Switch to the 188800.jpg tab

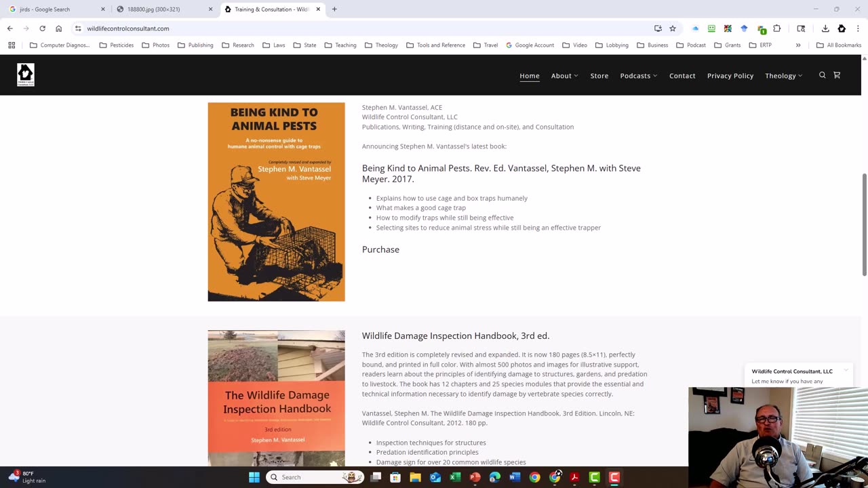point(163,9)
